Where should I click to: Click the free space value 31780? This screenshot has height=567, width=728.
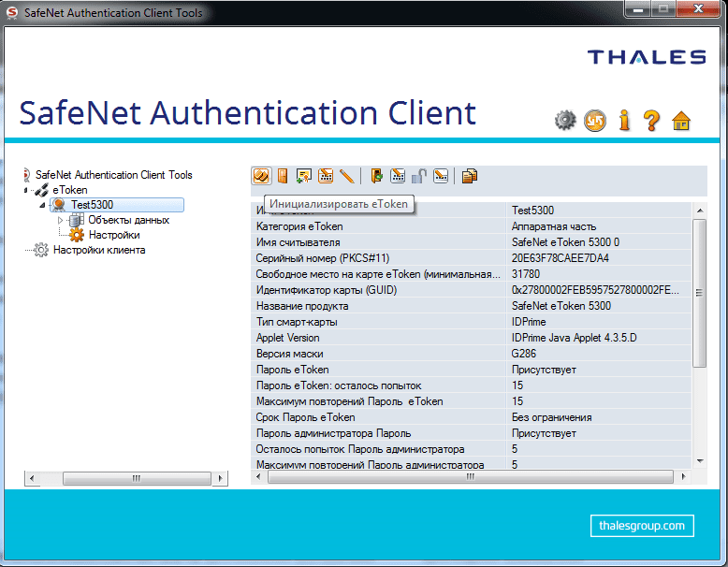click(x=526, y=274)
